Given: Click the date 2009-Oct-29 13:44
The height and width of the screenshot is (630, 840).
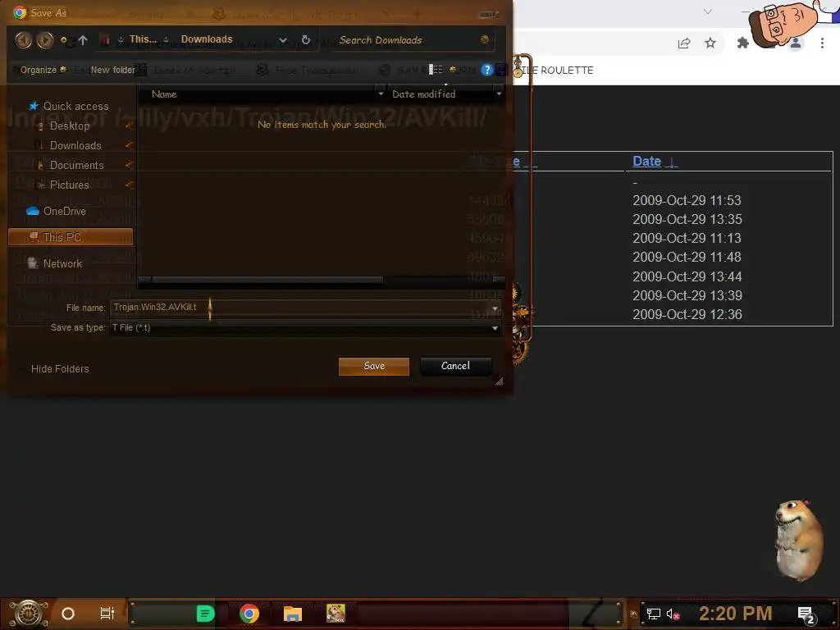Looking at the screenshot, I should pos(687,276).
